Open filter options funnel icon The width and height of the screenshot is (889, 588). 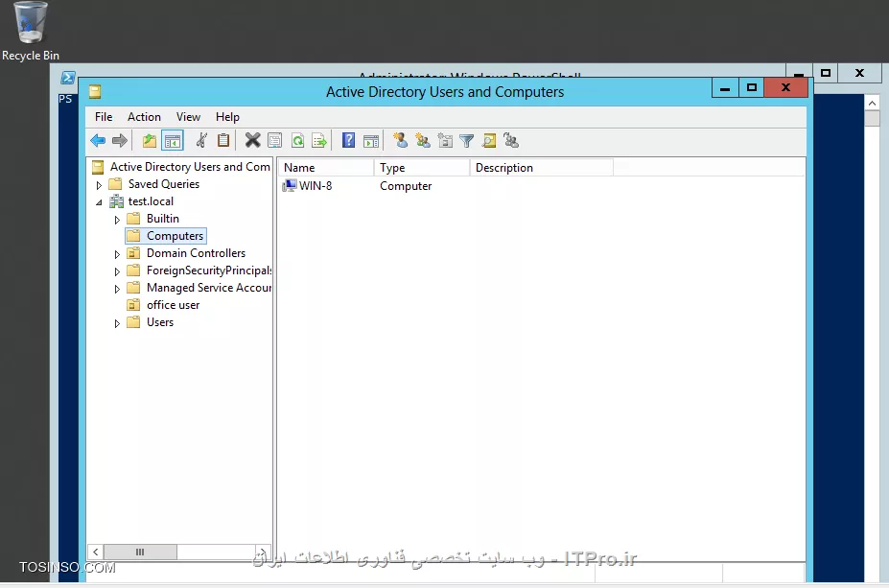(x=467, y=140)
